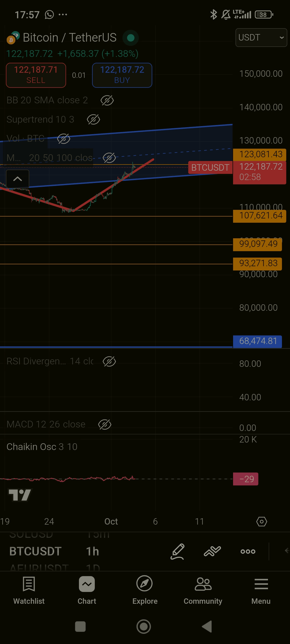
Task: Tap the SELL 122,187.71 button
Action: point(36,75)
